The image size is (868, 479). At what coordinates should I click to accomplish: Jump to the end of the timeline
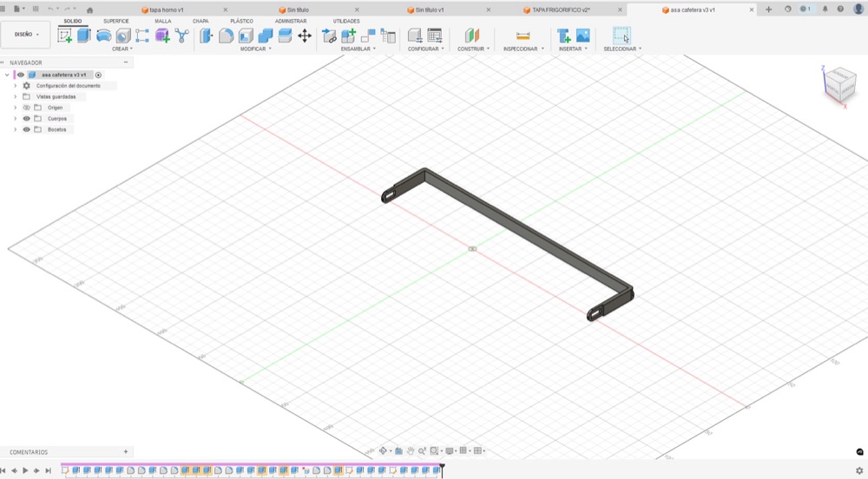coord(48,470)
